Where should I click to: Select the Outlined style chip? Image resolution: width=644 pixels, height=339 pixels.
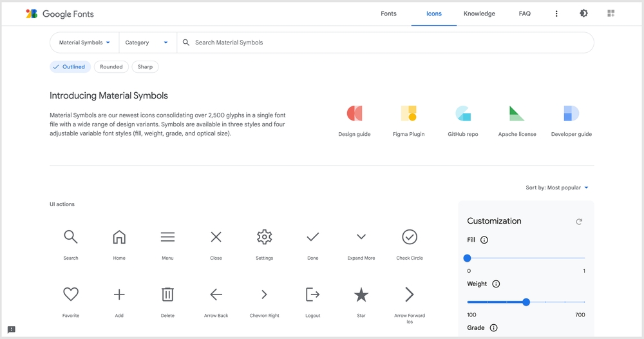point(70,66)
